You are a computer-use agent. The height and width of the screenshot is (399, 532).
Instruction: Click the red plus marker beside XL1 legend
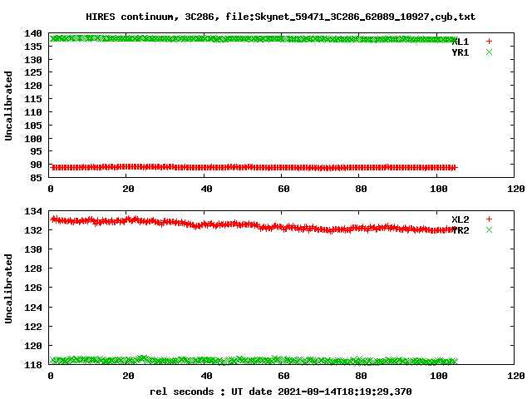pyautogui.click(x=489, y=42)
